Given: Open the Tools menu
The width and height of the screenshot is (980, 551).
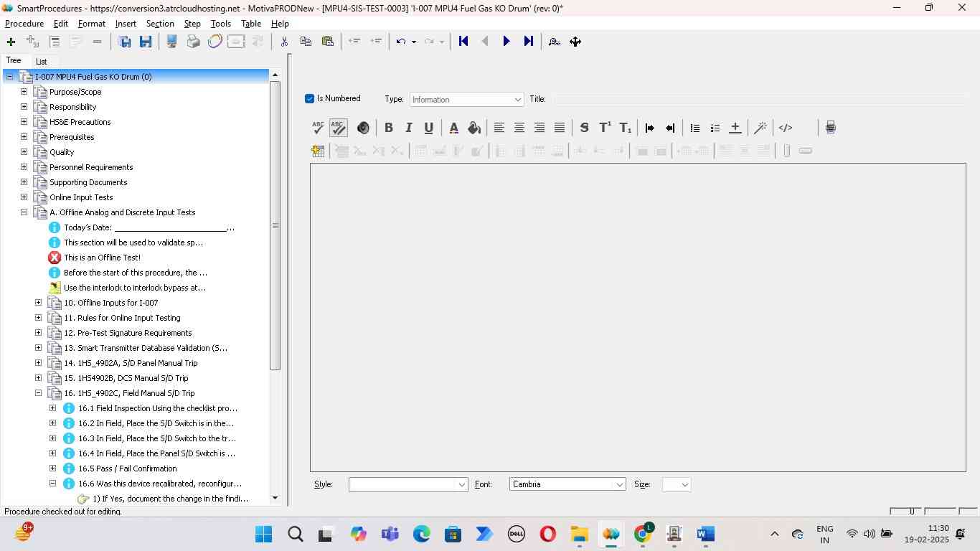Looking at the screenshot, I should point(221,24).
